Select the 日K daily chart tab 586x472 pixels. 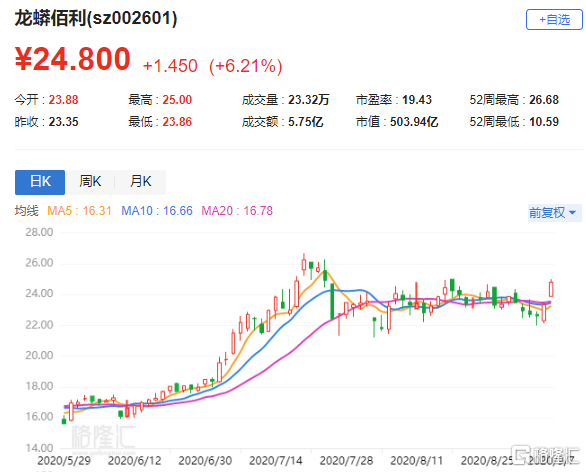pyautogui.click(x=40, y=182)
